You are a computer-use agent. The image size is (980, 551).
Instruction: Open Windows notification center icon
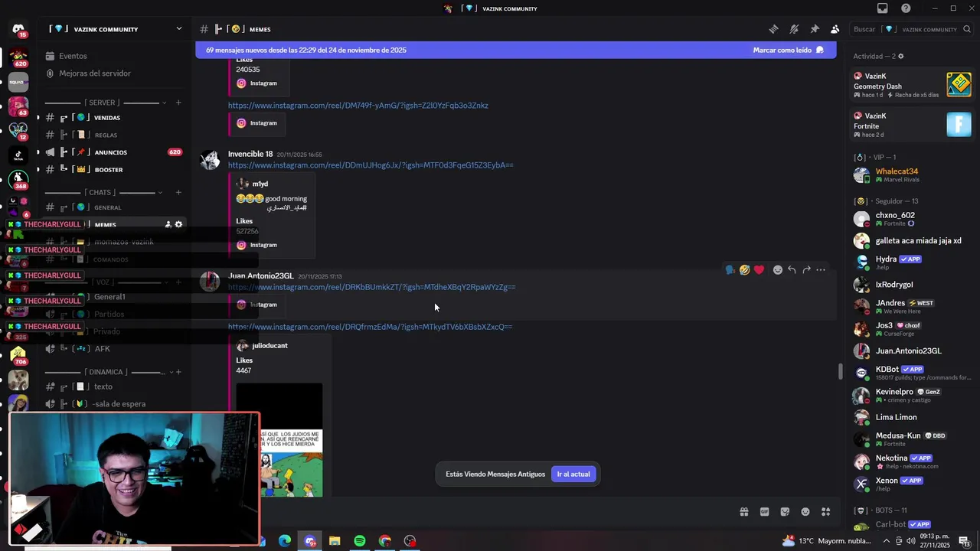[964, 541]
